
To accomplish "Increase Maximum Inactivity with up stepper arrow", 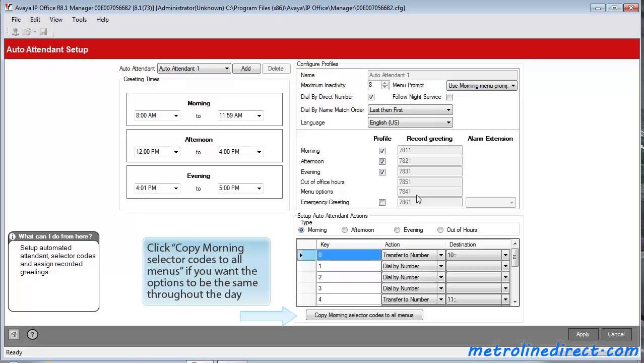I will coord(385,83).
